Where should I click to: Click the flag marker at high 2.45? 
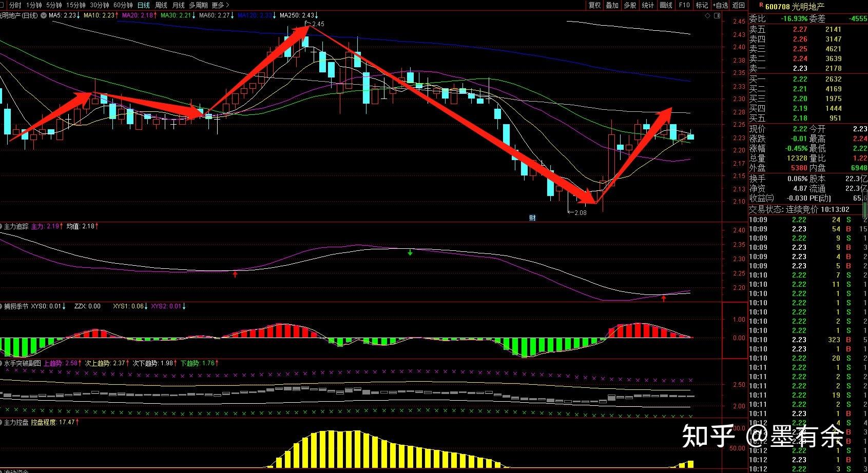point(308,22)
